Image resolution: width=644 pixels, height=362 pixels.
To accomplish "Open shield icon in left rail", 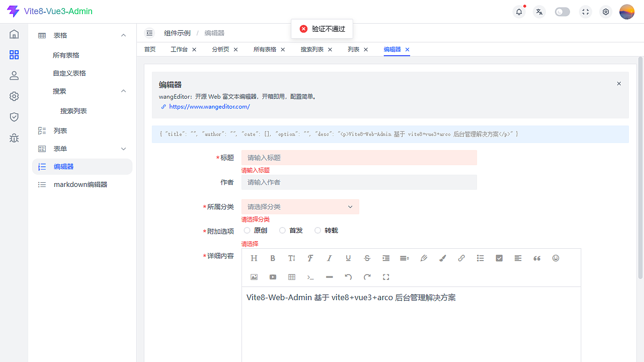I will point(14,117).
